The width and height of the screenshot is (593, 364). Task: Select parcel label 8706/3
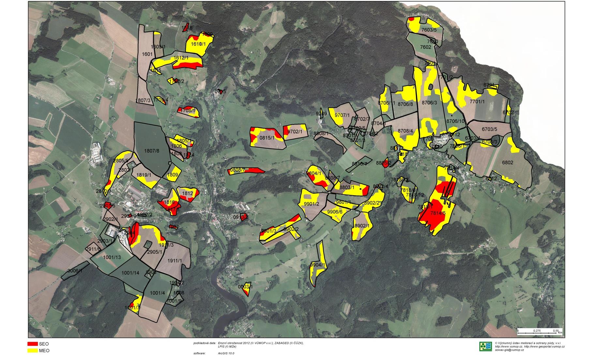[x=429, y=103]
